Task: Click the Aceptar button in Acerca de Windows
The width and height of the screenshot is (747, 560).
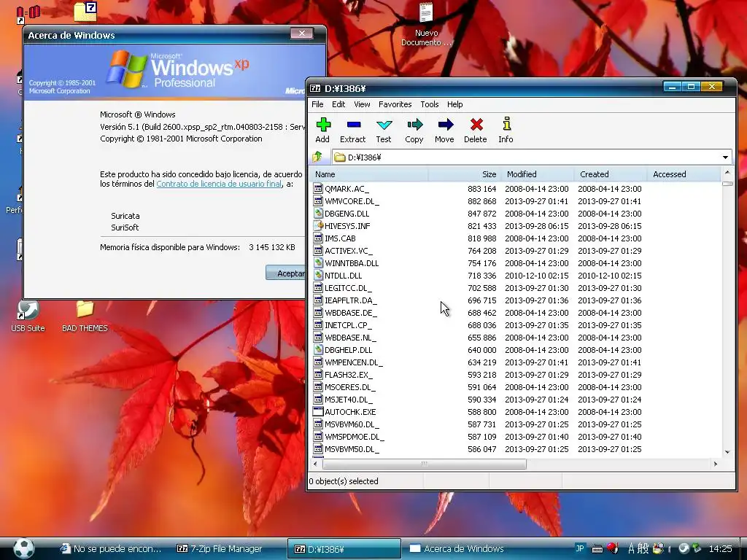Action: (286, 273)
